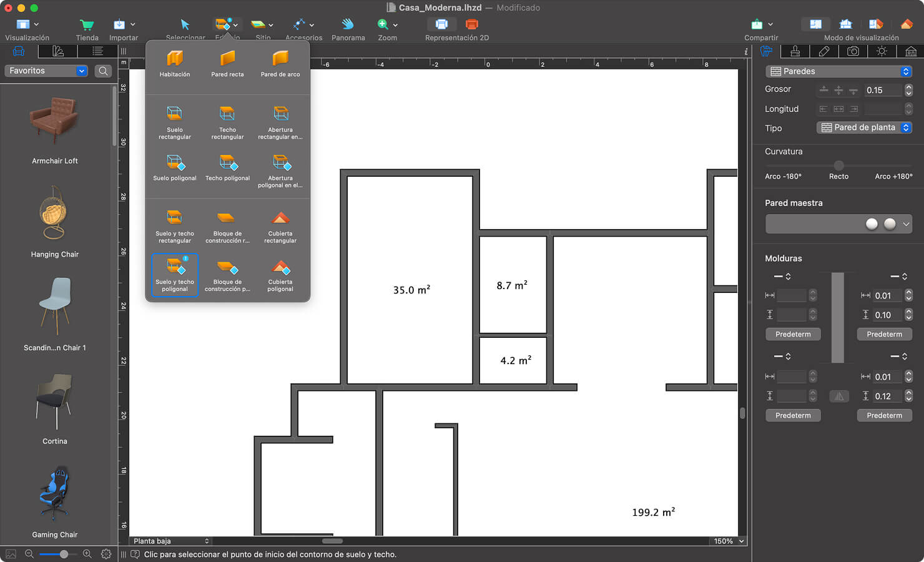The height and width of the screenshot is (562, 924).
Task: Open the Planta baja floor selector
Action: 171,541
